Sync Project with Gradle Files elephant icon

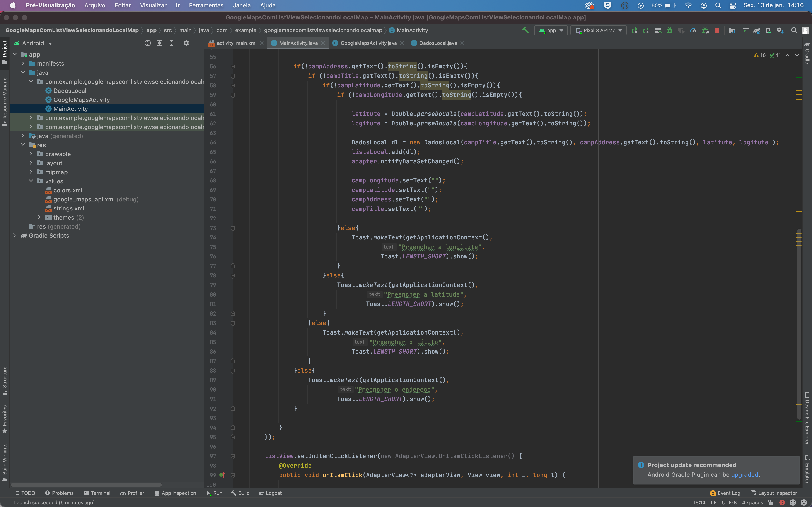[757, 30]
